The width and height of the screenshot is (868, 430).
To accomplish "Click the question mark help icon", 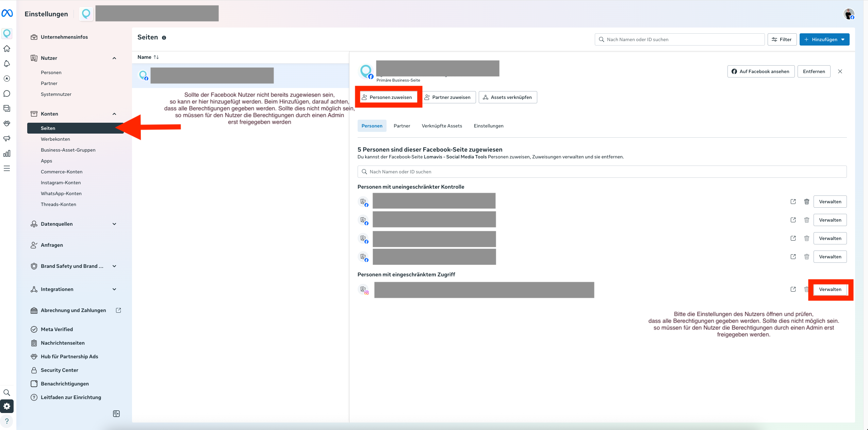I will click(7, 421).
